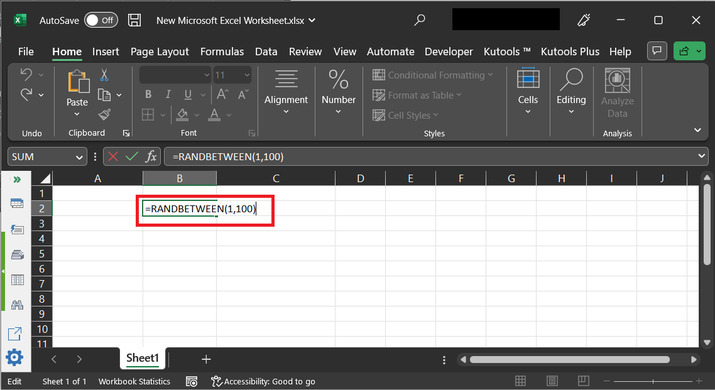
Task: Click the Cut scissors icon
Action: click(x=104, y=75)
